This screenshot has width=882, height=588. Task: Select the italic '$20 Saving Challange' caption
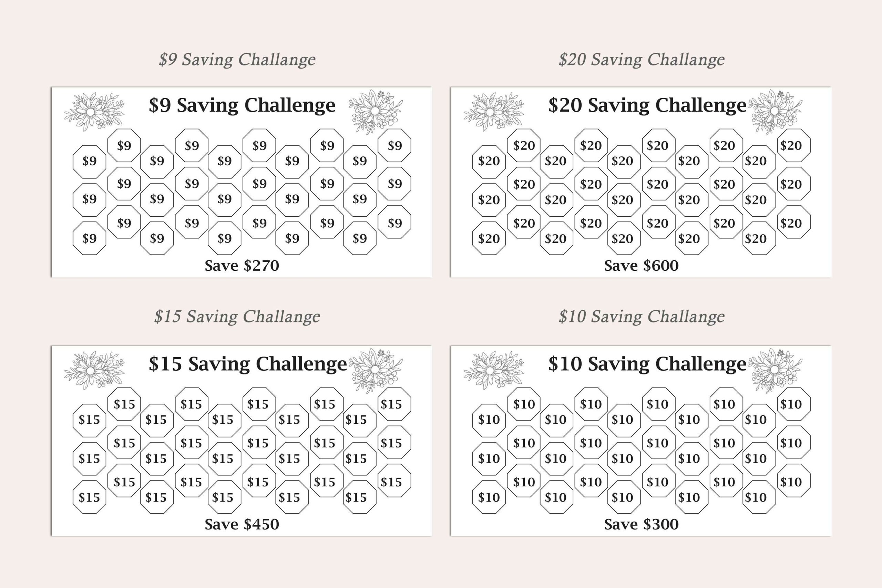coord(641,60)
